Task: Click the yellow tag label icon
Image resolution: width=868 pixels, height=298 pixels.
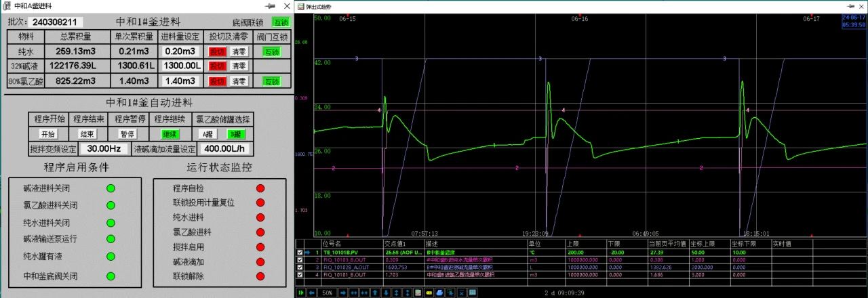Action: tap(429, 293)
